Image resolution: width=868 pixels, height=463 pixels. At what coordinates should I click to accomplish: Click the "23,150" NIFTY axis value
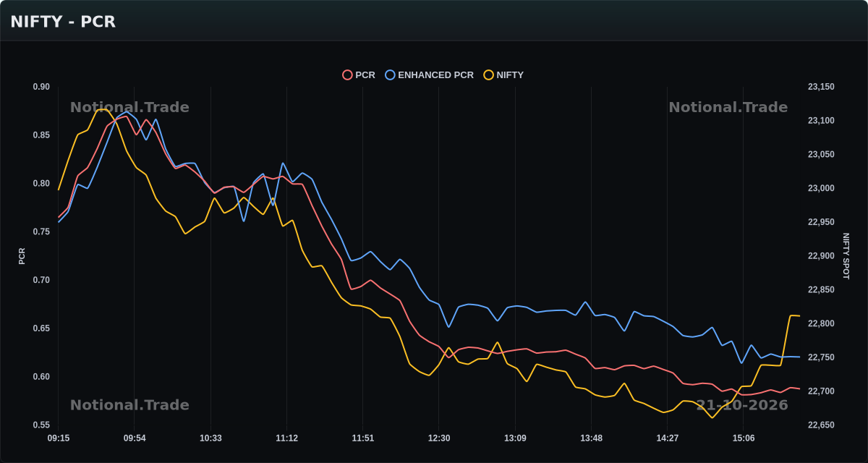click(x=821, y=87)
